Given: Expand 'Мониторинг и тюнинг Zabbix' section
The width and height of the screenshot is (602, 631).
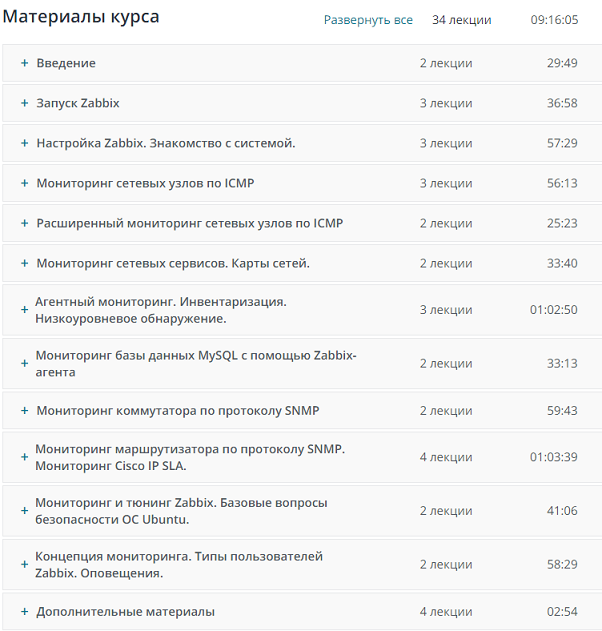Looking at the screenshot, I should [25, 511].
